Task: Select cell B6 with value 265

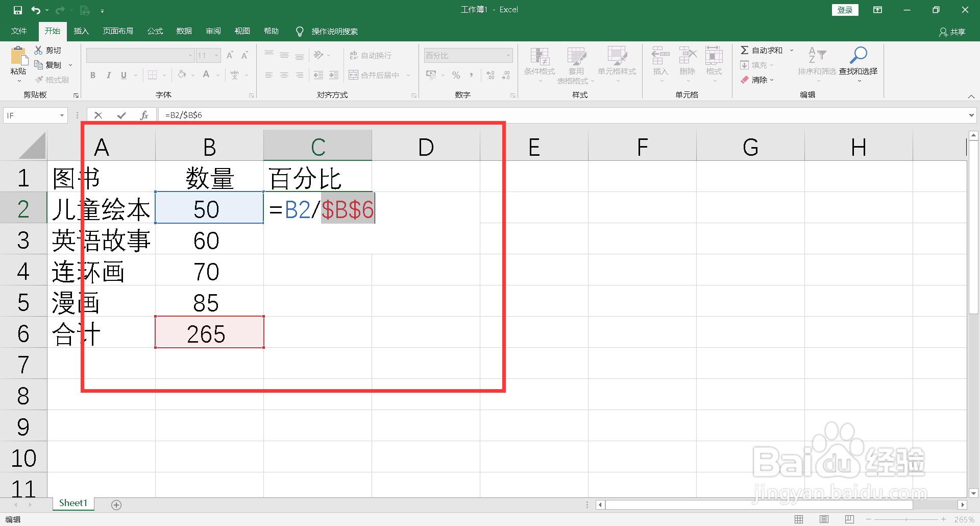Action: [x=209, y=332]
